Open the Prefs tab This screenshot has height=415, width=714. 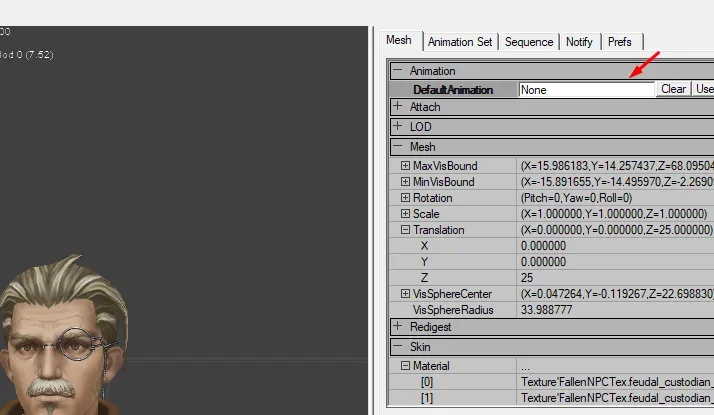point(620,42)
